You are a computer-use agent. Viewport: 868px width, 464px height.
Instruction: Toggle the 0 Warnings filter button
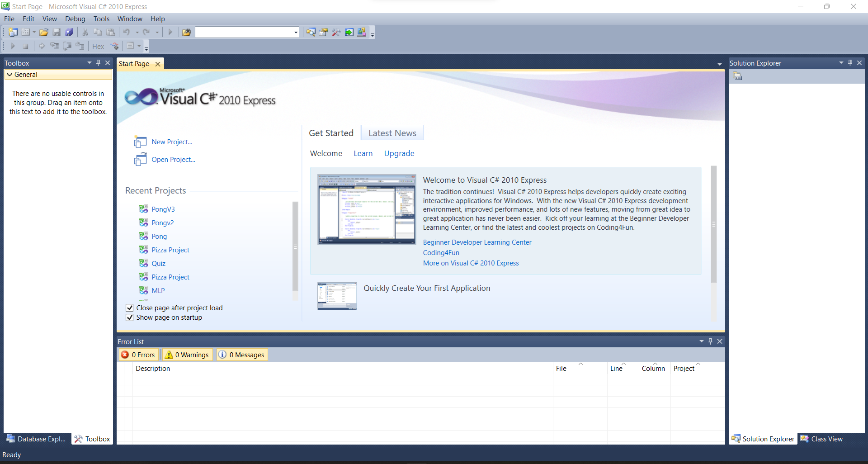coord(187,355)
